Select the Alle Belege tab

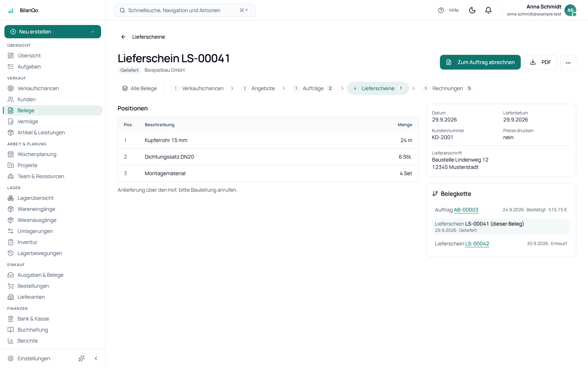point(140,88)
